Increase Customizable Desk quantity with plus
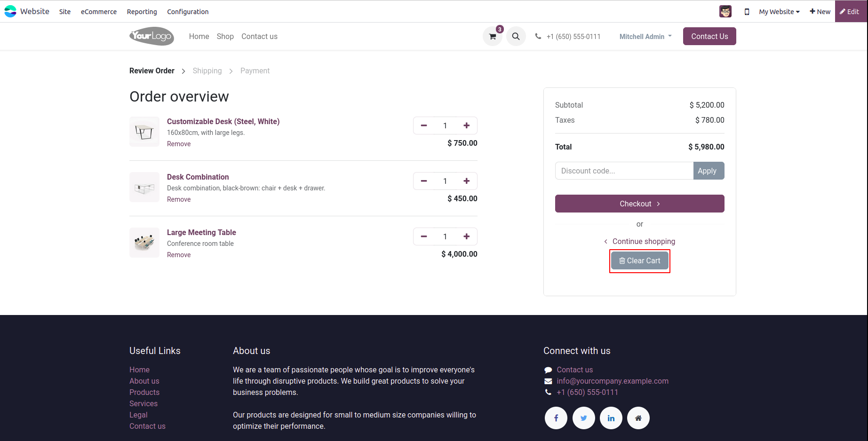868x441 pixels. (x=467, y=126)
